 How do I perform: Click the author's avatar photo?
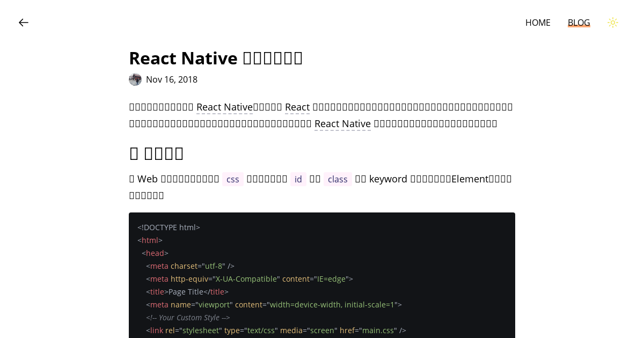pos(135,79)
